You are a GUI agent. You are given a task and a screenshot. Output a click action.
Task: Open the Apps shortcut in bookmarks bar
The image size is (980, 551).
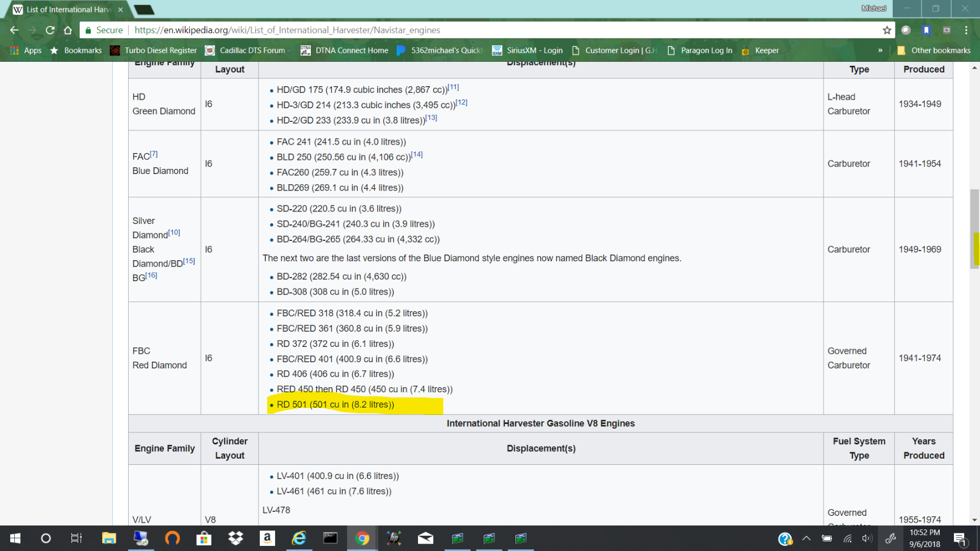[x=26, y=50]
